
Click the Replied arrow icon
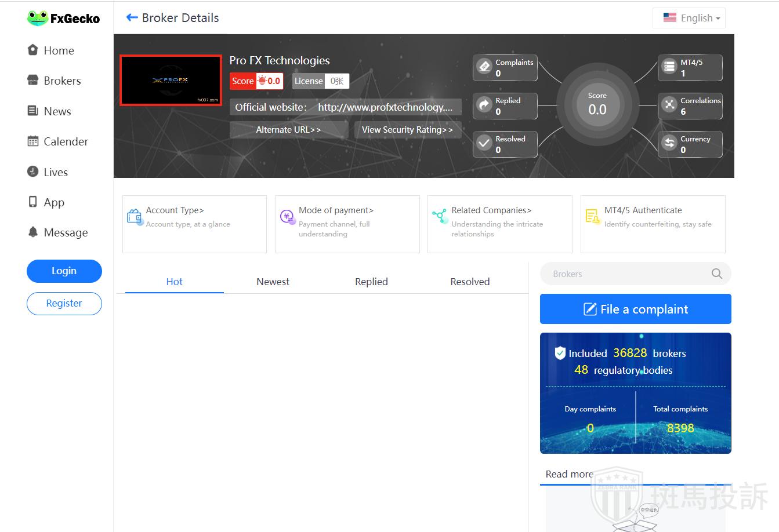pos(484,105)
